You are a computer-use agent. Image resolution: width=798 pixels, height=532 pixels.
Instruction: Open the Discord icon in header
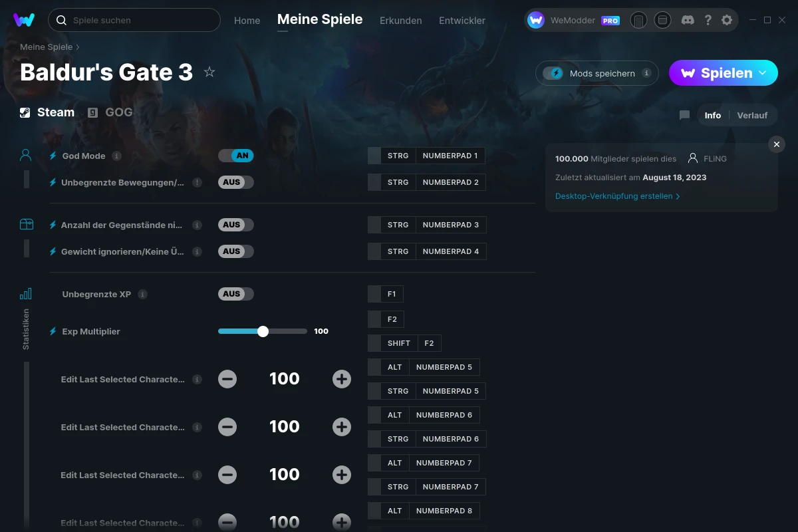pos(688,20)
